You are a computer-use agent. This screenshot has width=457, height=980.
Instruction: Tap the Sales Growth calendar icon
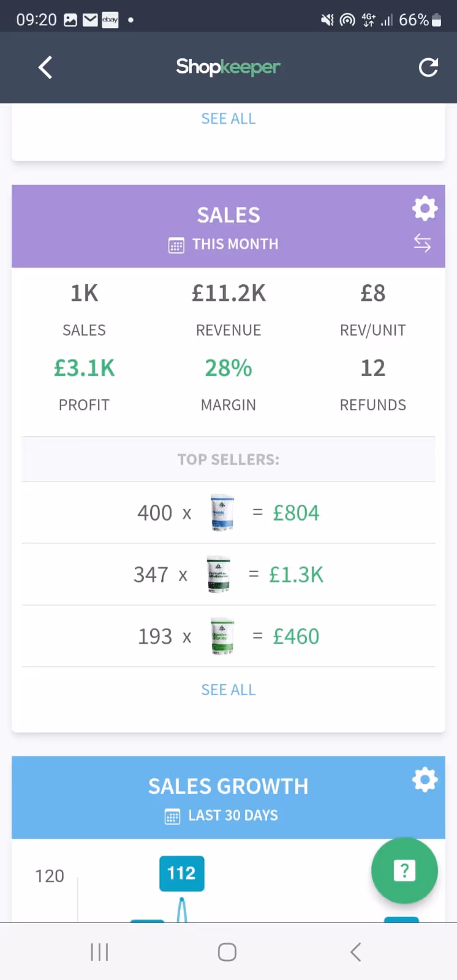coord(173,817)
